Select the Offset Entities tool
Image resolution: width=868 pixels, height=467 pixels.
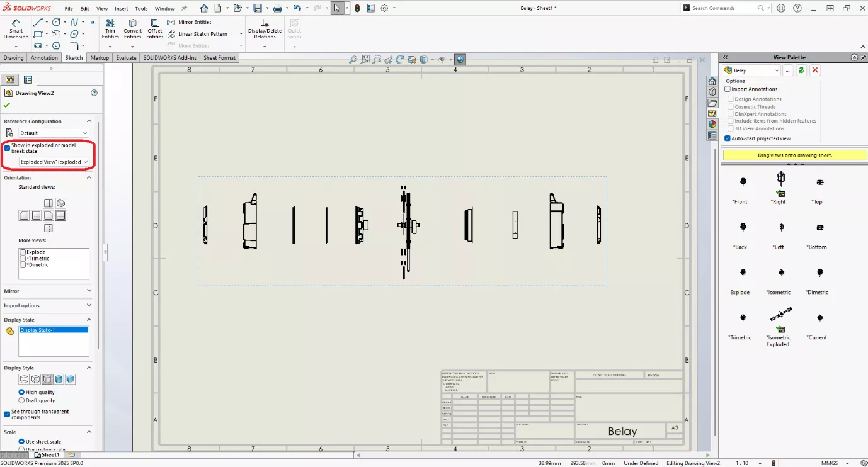155,29
